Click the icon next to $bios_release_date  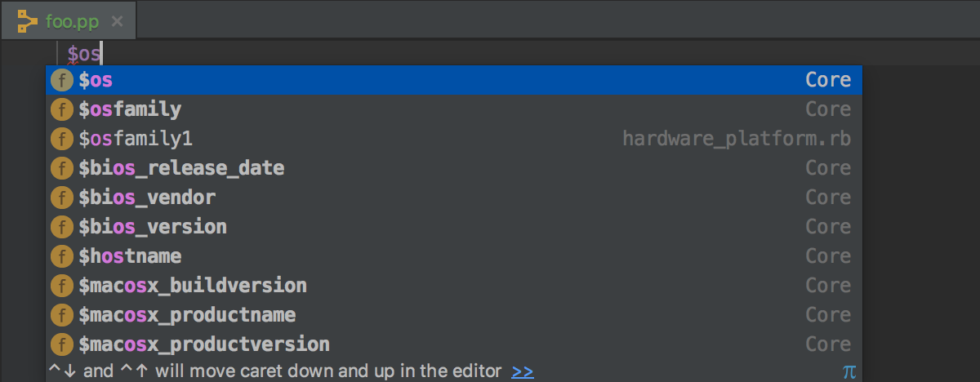click(62, 168)
